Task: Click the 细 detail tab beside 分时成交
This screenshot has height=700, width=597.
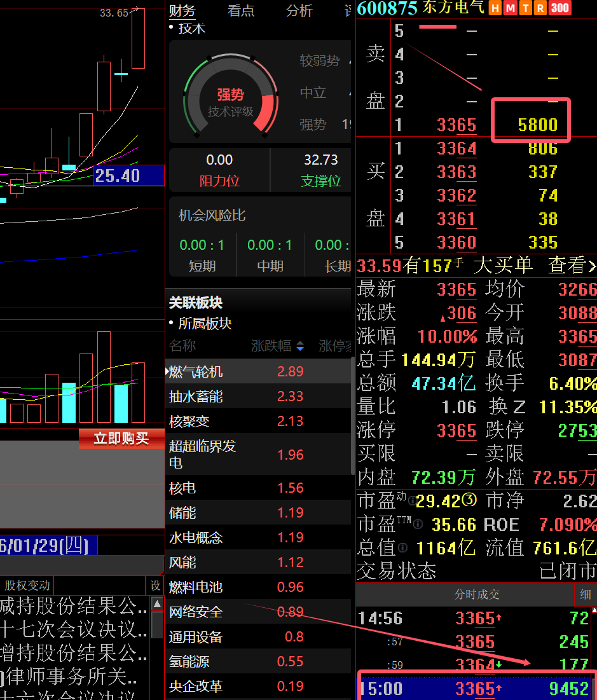Action: 586,594
